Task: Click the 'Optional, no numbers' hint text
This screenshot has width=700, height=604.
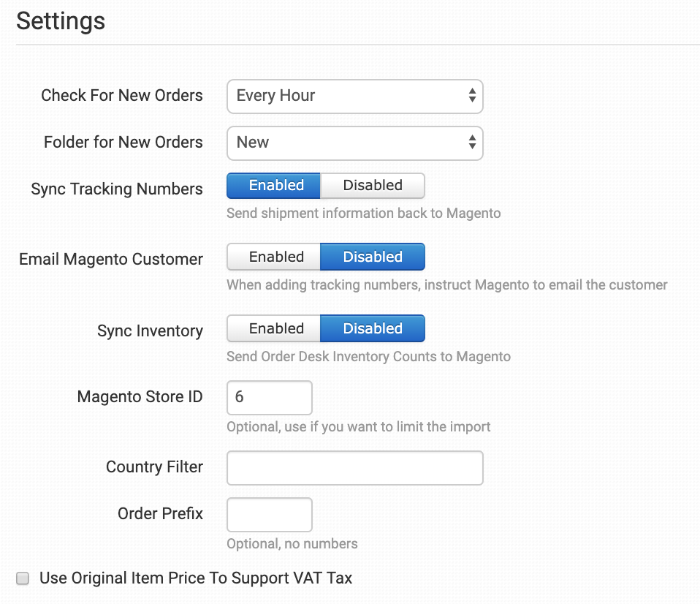Action: [x=292, y=544]
